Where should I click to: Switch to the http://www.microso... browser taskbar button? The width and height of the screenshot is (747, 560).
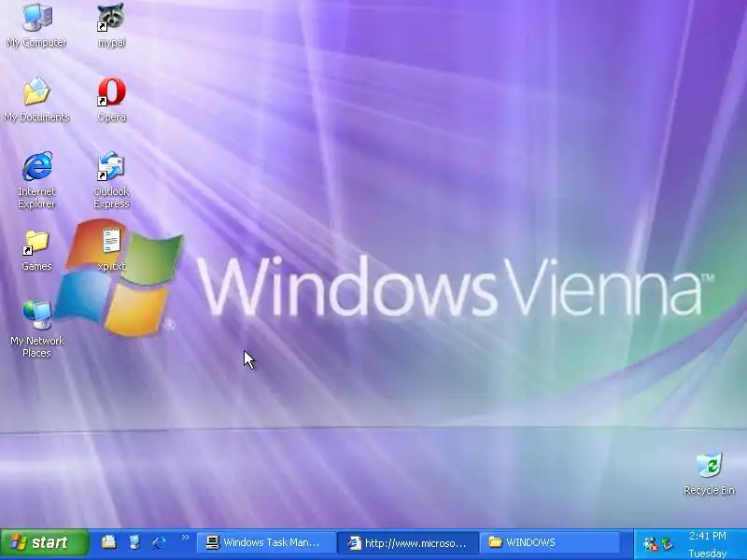coord(408,543)
